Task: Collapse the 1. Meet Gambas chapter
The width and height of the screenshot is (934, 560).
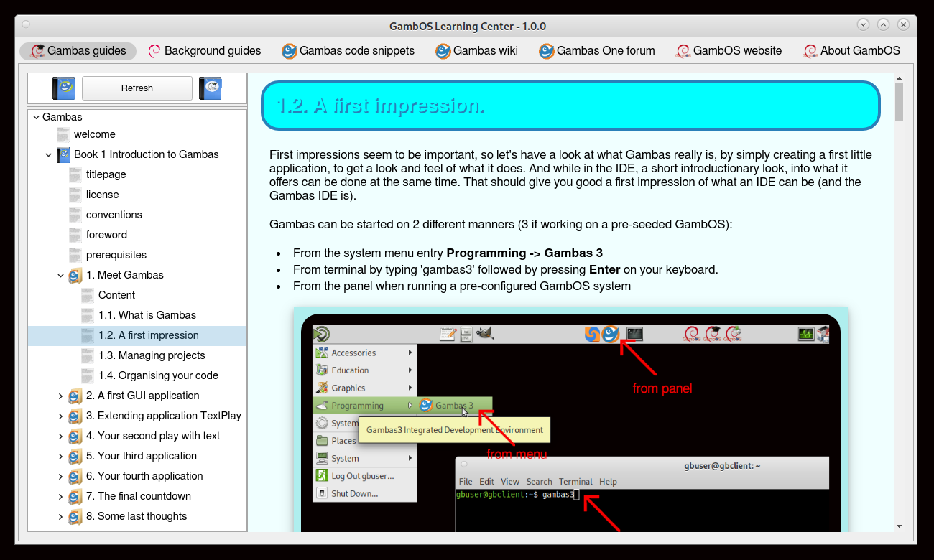Action: coord(60,275)
